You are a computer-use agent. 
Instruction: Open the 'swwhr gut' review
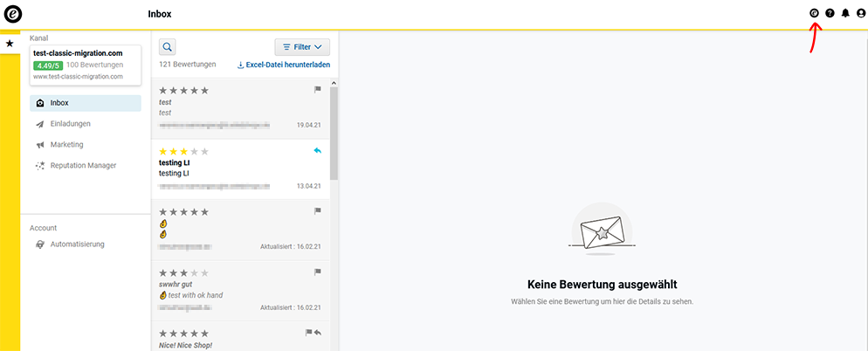pos(240,291)
